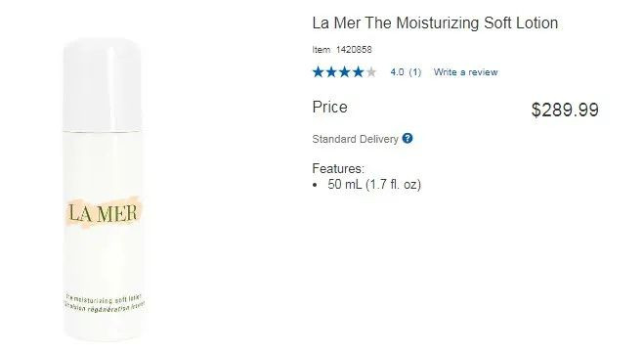The width and height of the screenshot is (644, 353).
Task: Click the item number 1420858
Action: [354, 50]
